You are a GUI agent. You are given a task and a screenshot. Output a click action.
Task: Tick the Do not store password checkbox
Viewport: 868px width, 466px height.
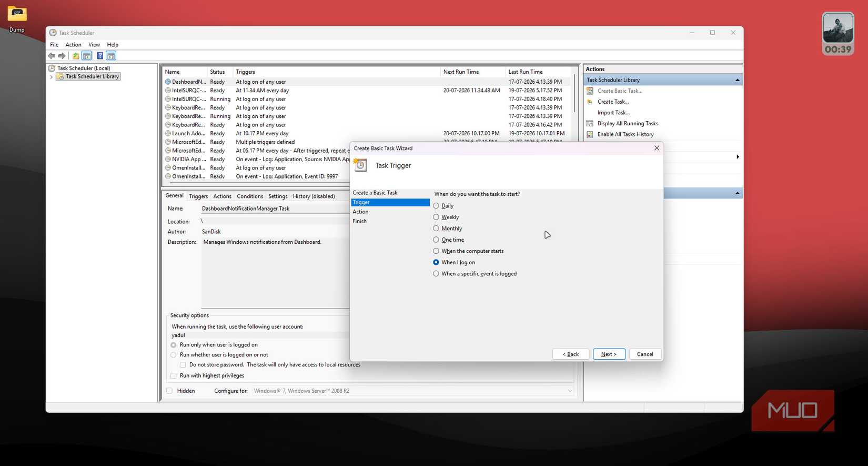click(x=183, y=365)
